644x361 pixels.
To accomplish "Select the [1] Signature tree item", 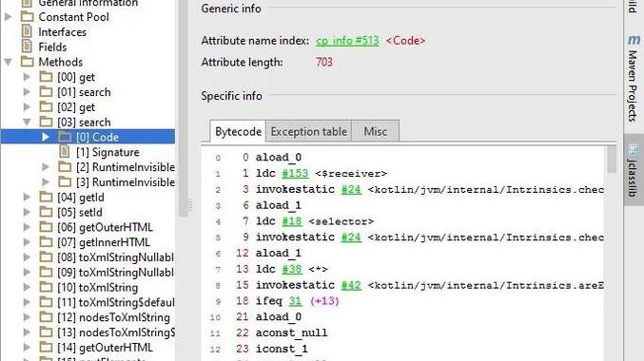I will tap(107, 152).
